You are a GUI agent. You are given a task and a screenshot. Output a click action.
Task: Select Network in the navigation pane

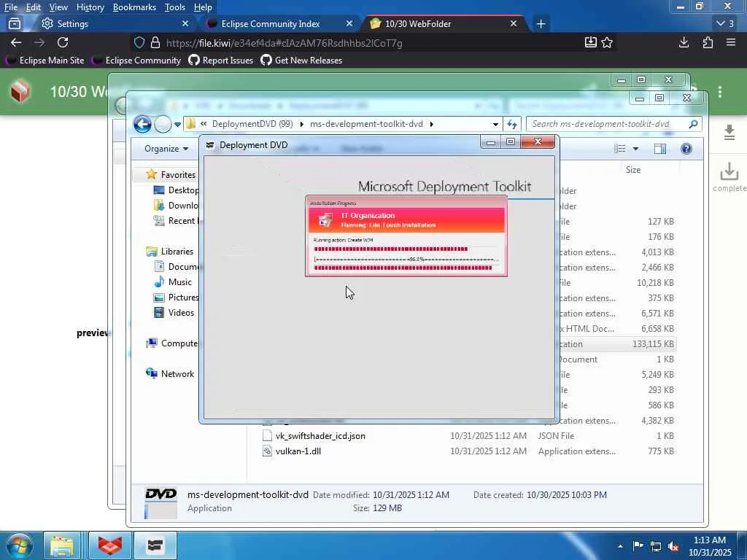click(177, 374)
